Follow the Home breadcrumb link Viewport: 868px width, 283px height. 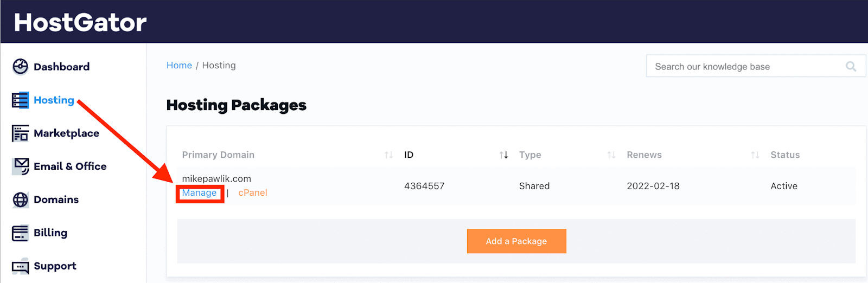[x=179, y=66]
